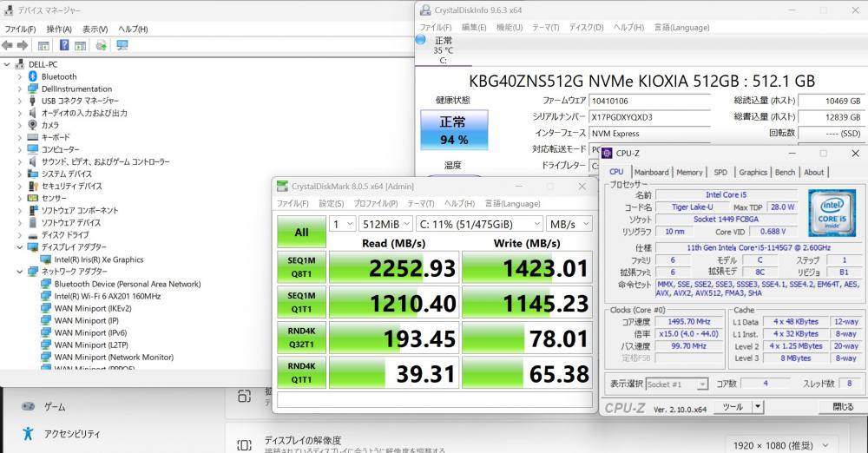
Task: Click the 閉じる button in CPU-Z
Action: click(843, 407)
